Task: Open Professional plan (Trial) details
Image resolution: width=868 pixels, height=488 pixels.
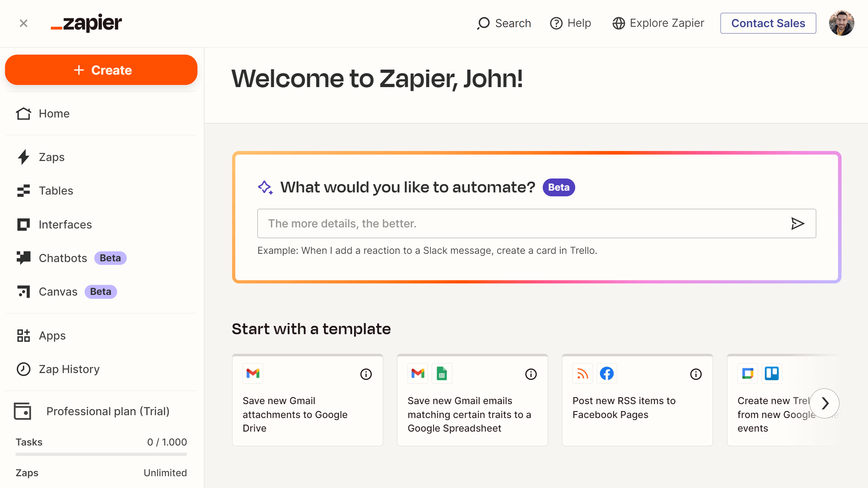Action: click(x=108, y=411)
